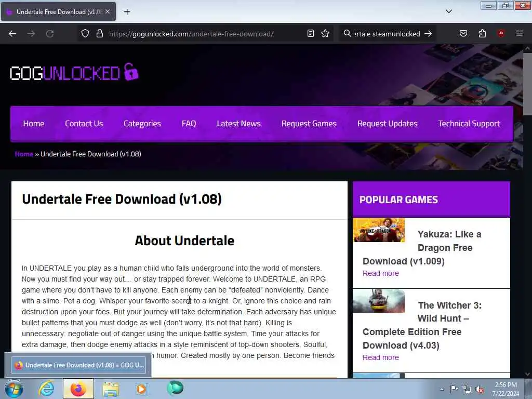Open The Witcher 3 thumbnail
Viewport: 532px width, 399px height.
point(379,301)
